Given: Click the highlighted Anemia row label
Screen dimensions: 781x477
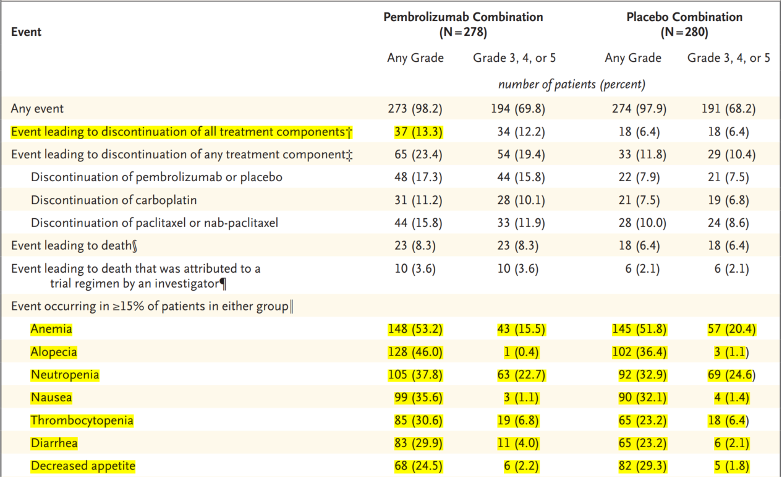Looking at the screenshot, I should click(51, 328).
